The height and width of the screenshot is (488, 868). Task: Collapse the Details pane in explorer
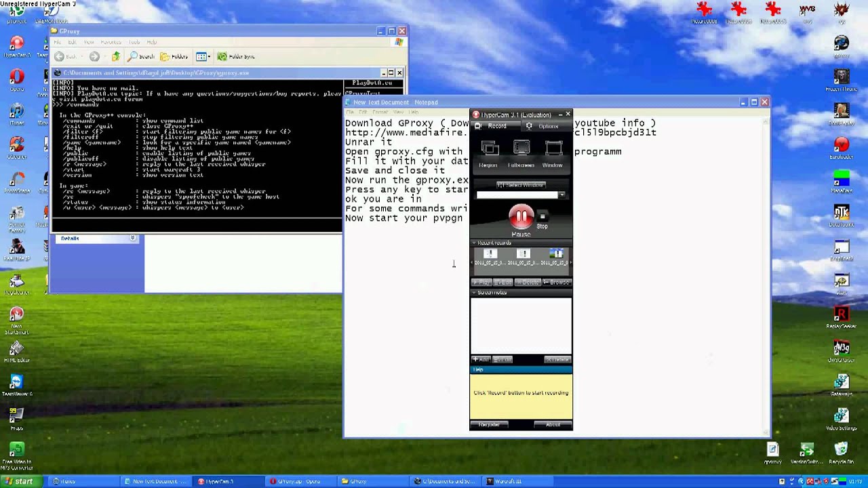[x=133, y=239]
